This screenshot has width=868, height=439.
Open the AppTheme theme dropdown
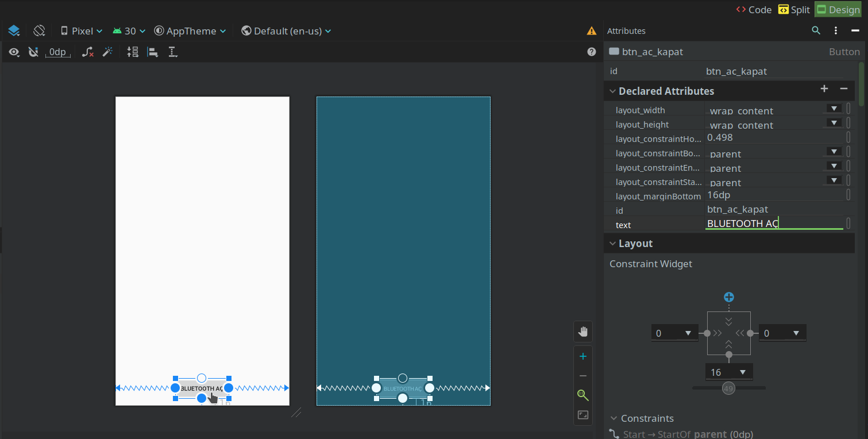pos(190,31)
